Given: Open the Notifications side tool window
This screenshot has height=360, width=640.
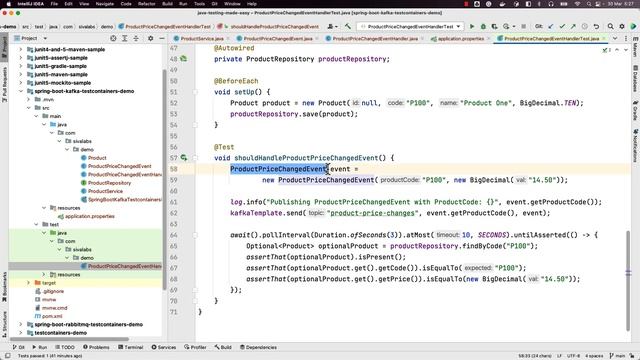Looking at the screenshot, I should [635, 145].
